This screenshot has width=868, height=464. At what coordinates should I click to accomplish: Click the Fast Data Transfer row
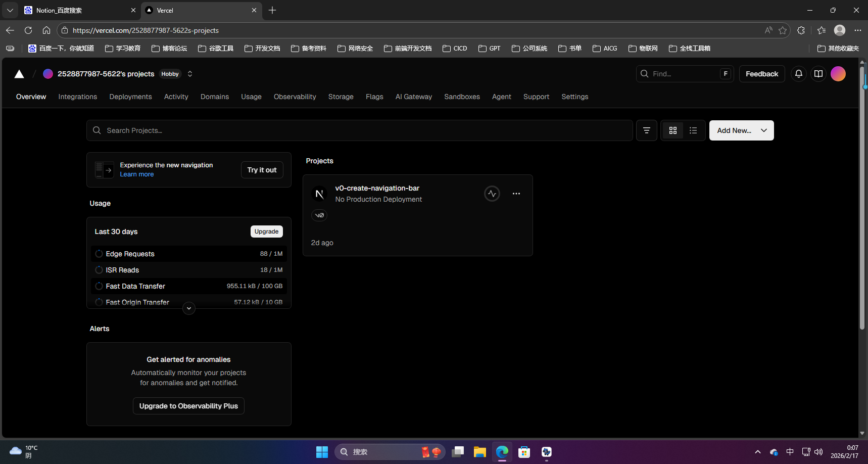coord(189,286)
